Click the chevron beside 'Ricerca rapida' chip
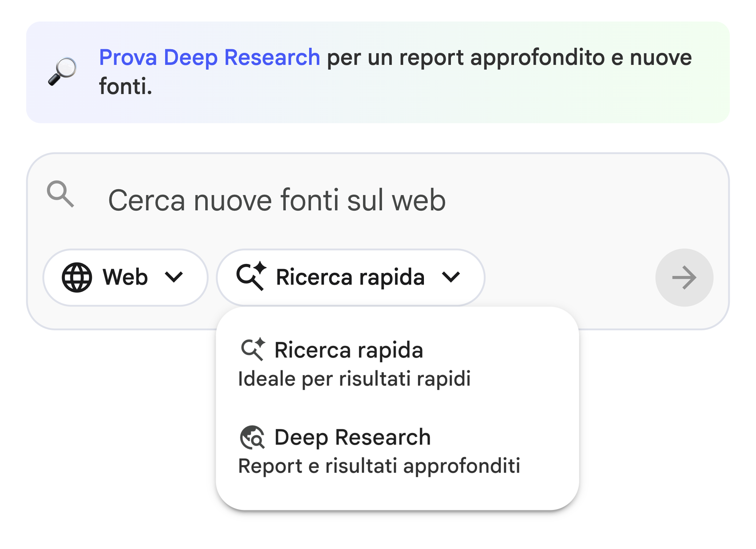 (451, 277)
